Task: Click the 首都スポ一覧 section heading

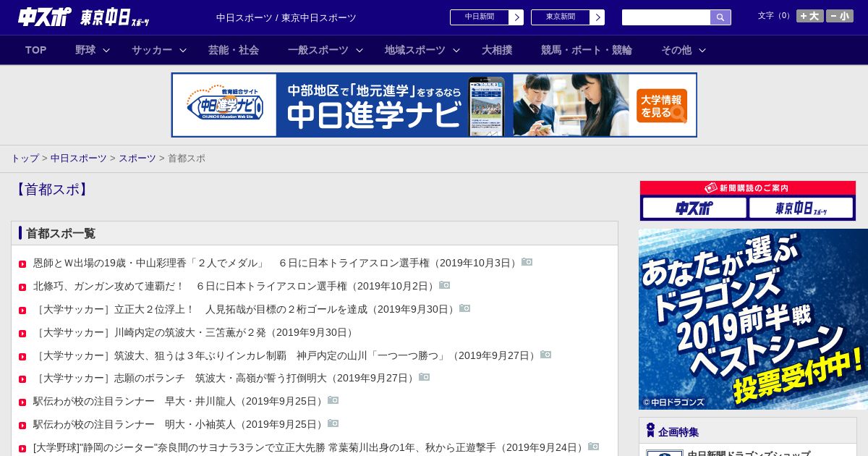Action: [61, 233]
